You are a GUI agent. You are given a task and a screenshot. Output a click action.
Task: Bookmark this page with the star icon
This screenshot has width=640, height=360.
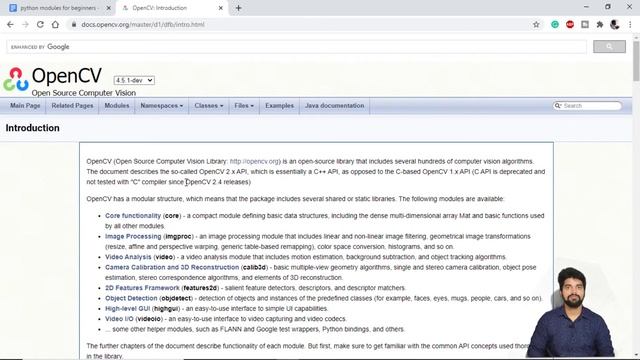536,24
